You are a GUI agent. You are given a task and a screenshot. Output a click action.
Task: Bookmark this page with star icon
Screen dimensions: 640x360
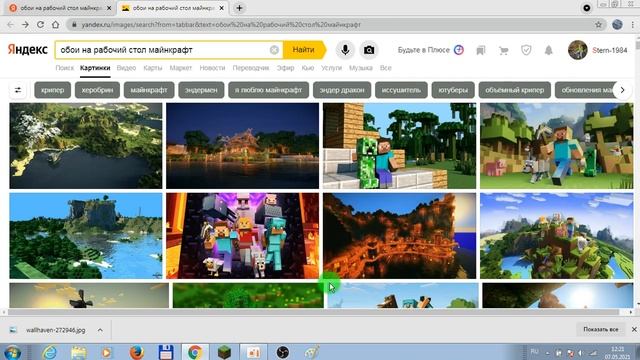(598, 24)
